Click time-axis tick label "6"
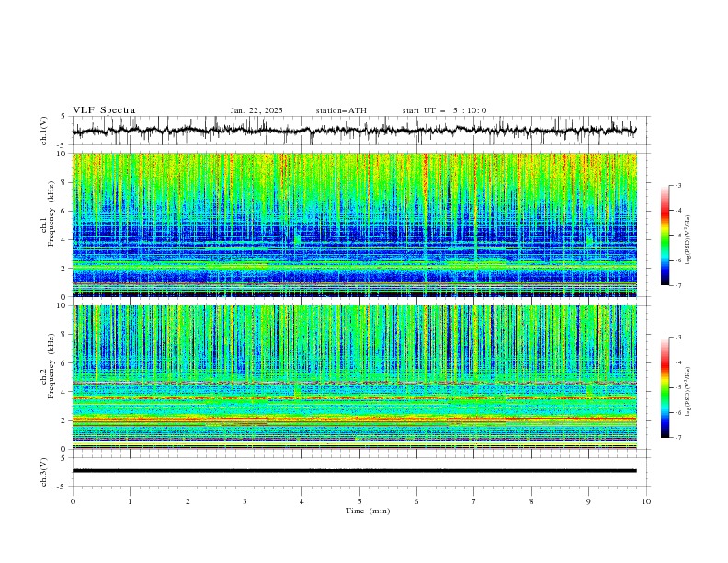Viewport: 728px width, 563px height. click(x=416, y=501)
